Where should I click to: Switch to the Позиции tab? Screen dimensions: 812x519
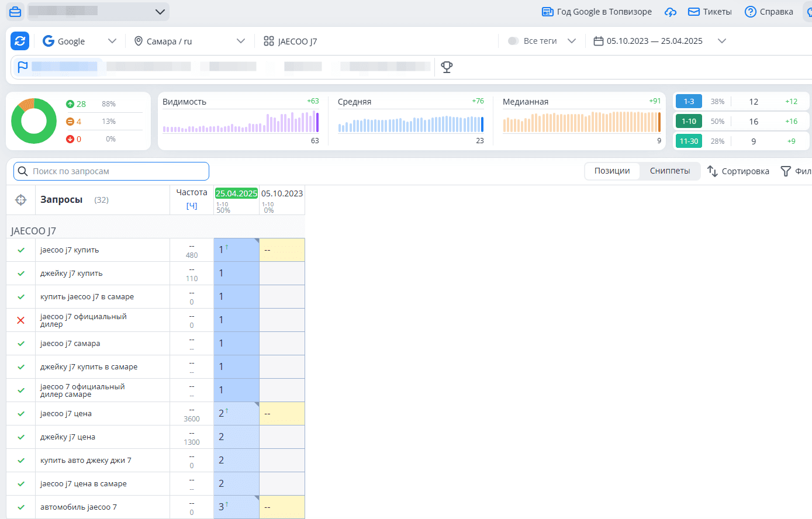pyautogui.click(x=612, y=171)
